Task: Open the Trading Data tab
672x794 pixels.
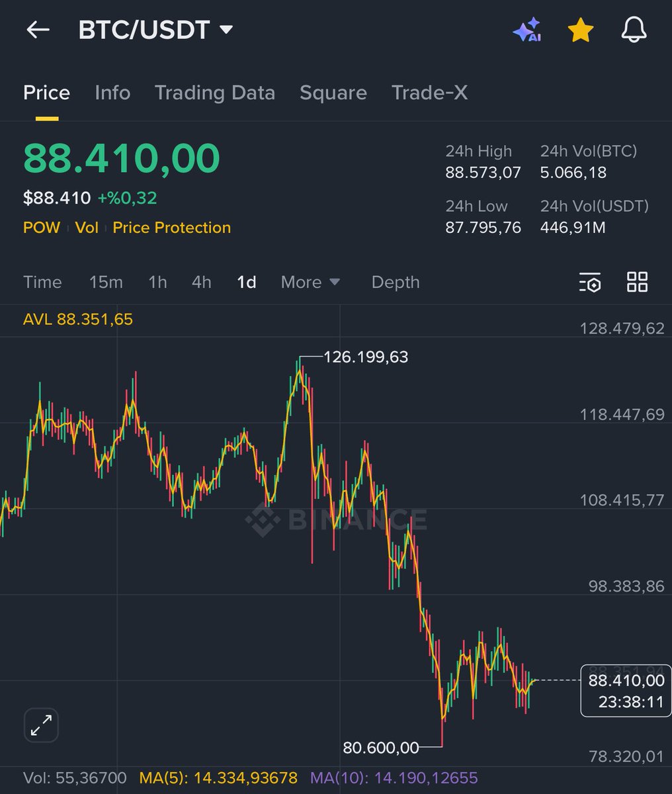Action: [x=215, y=93]
